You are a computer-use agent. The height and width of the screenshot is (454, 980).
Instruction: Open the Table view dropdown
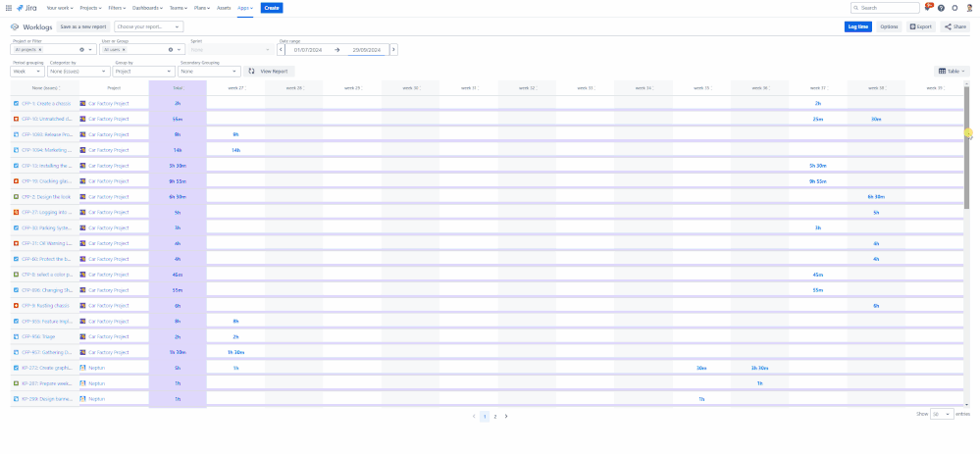point(952,72)
